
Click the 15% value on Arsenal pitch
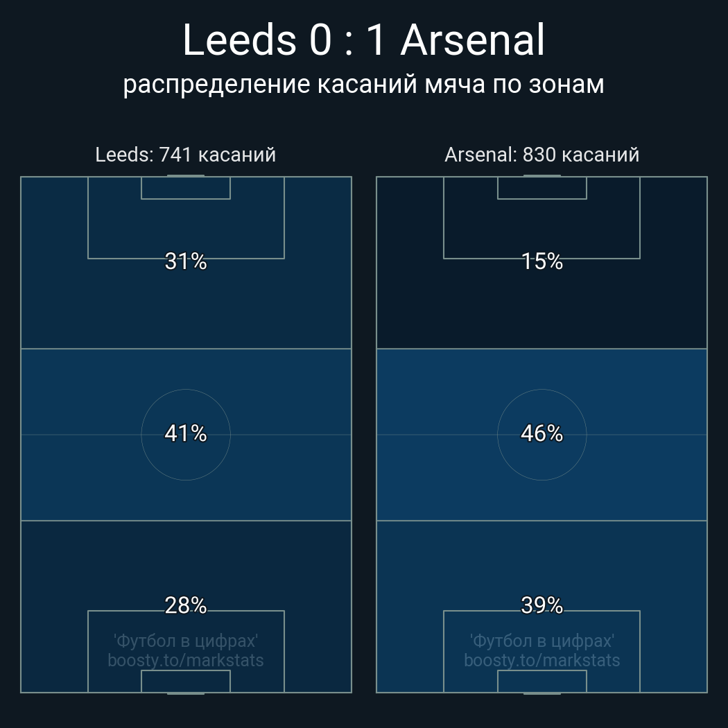point(542,261)
